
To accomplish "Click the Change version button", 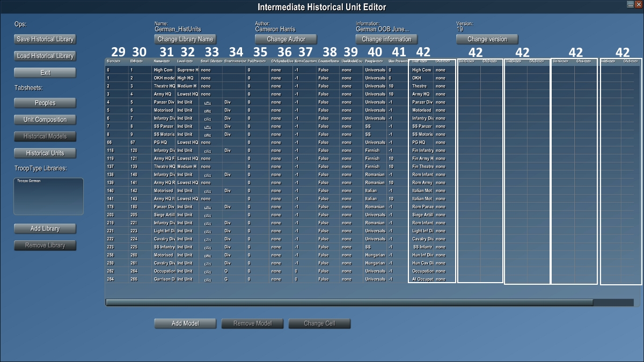I will tap(488, 39).
